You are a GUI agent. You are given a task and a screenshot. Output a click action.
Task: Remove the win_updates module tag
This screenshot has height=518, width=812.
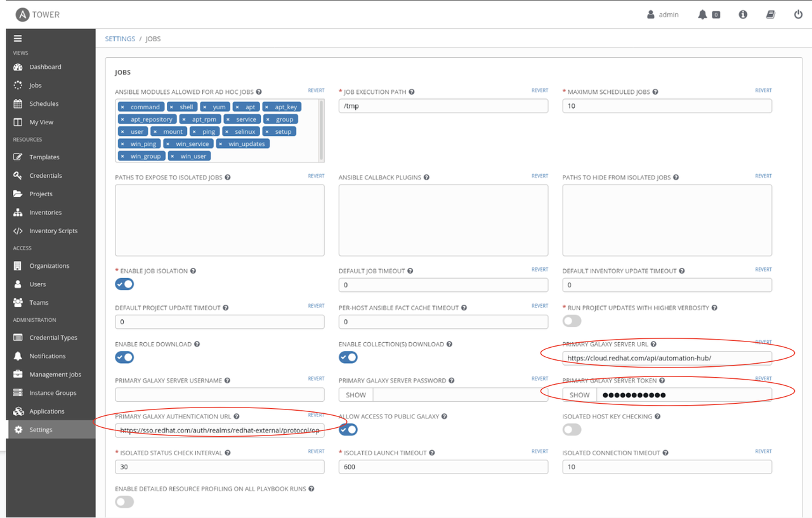[221, 144]
